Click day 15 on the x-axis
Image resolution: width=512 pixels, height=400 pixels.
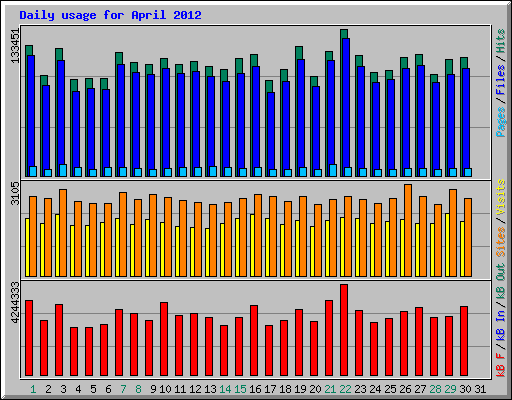coord(240,389)
